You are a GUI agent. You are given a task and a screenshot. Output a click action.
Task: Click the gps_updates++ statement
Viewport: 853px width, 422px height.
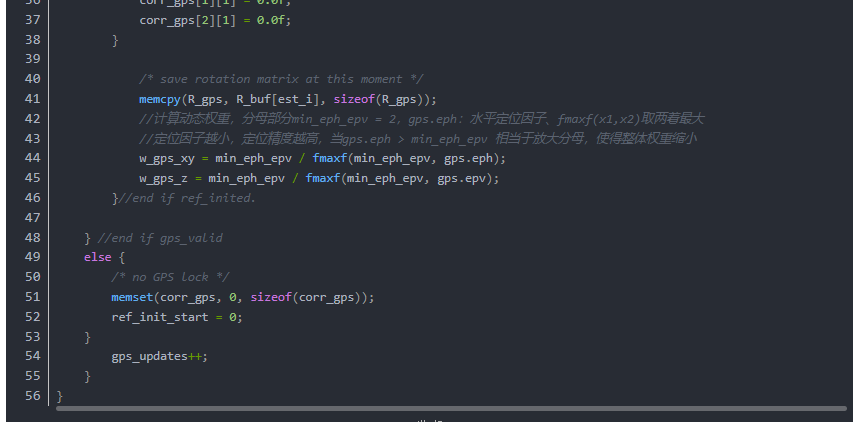pyautogui.click(x=160, y=356)
